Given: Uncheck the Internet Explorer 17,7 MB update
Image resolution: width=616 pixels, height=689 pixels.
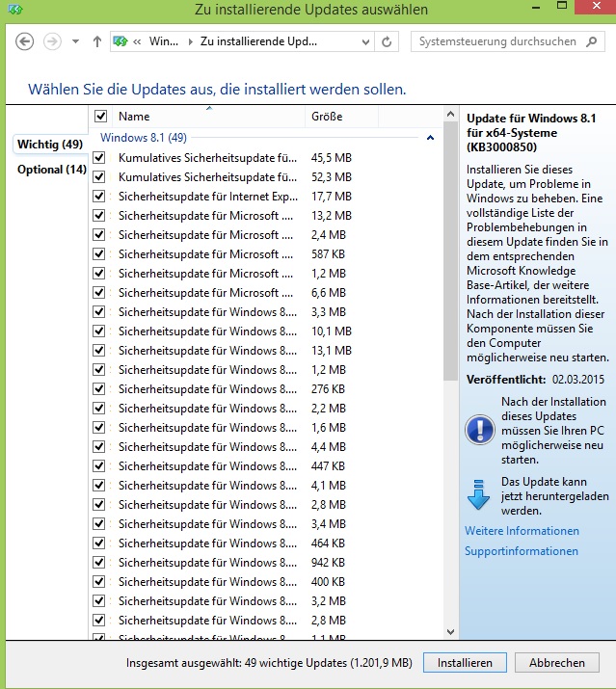Looking at the screenshot, I should (99, 197).
